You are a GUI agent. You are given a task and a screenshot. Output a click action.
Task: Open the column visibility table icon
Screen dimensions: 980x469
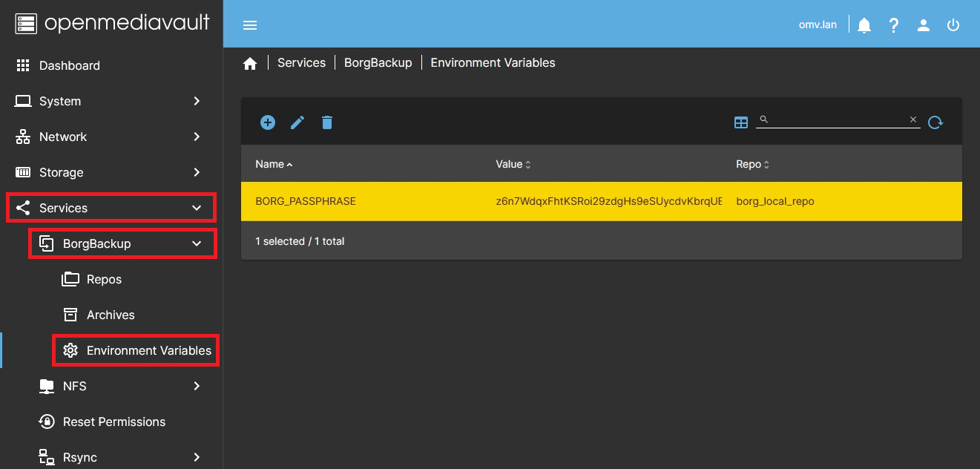click(x=740, y=122)
